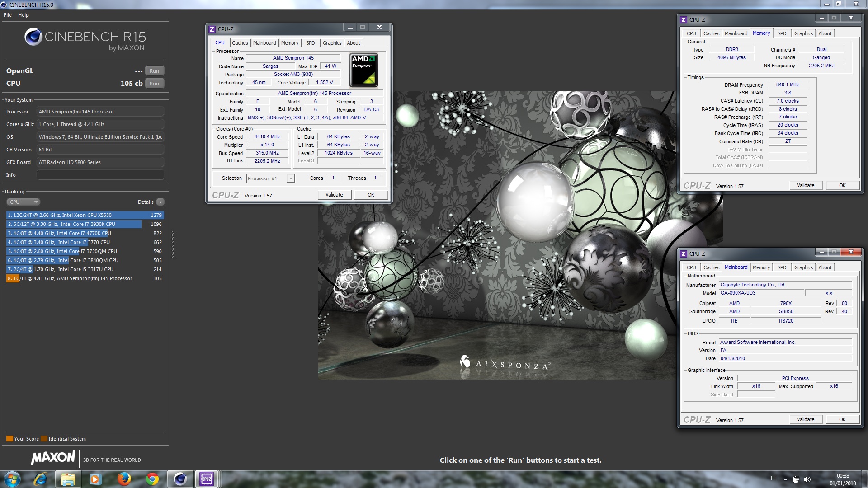Click Validate in CPU-Z Mainboard window

point(806,419)
